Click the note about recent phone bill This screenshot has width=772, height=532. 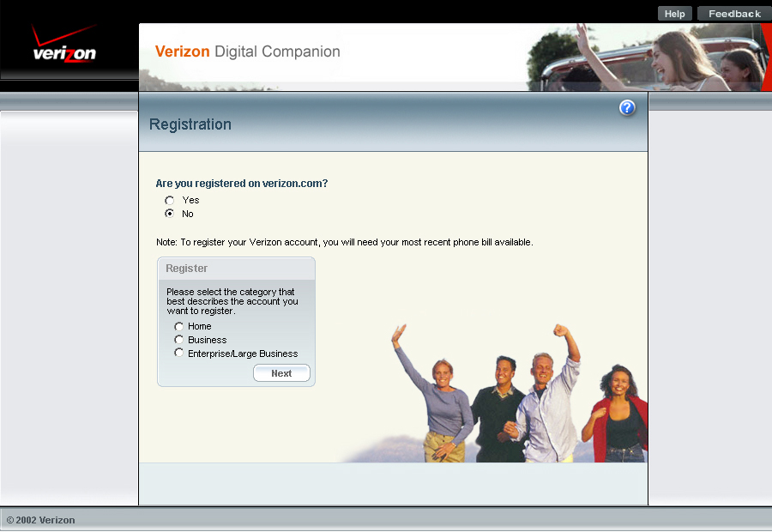pyautogui.click(x=344, y=242)
